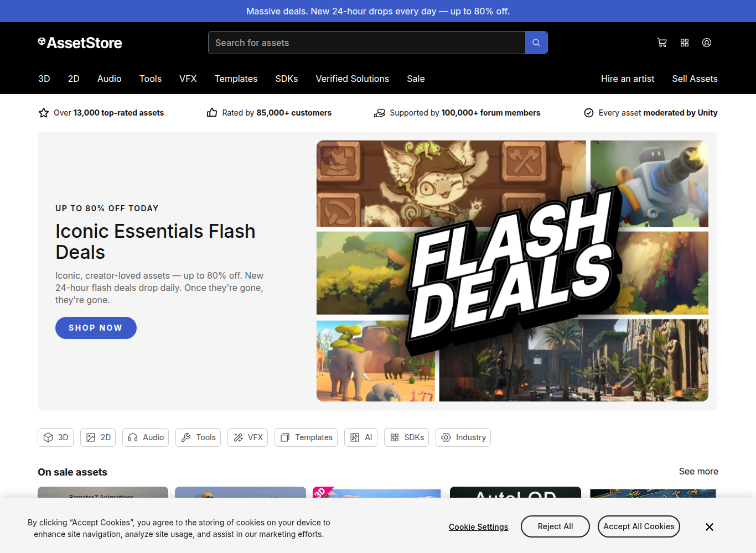This screenshot has height=553, width=756.
Task: Select the 3D category chip
Action: click(x=55, y=437)
